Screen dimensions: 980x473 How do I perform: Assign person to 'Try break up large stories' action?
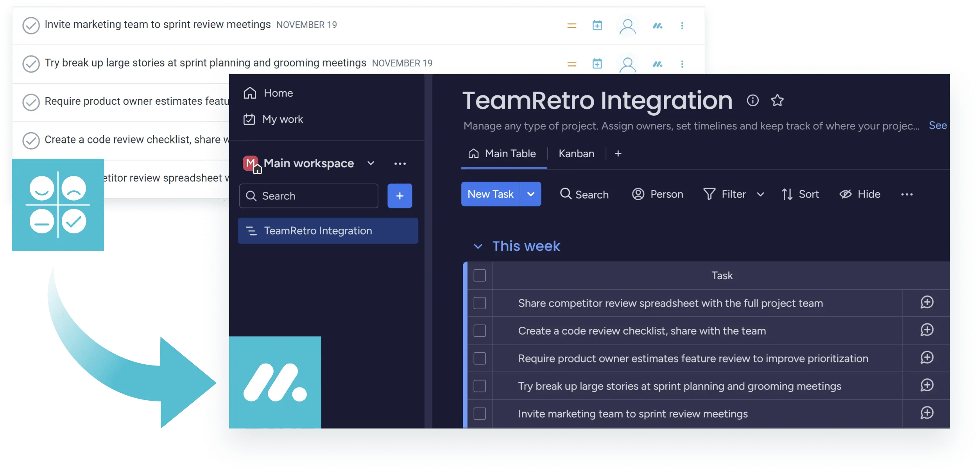click(627, 65)
